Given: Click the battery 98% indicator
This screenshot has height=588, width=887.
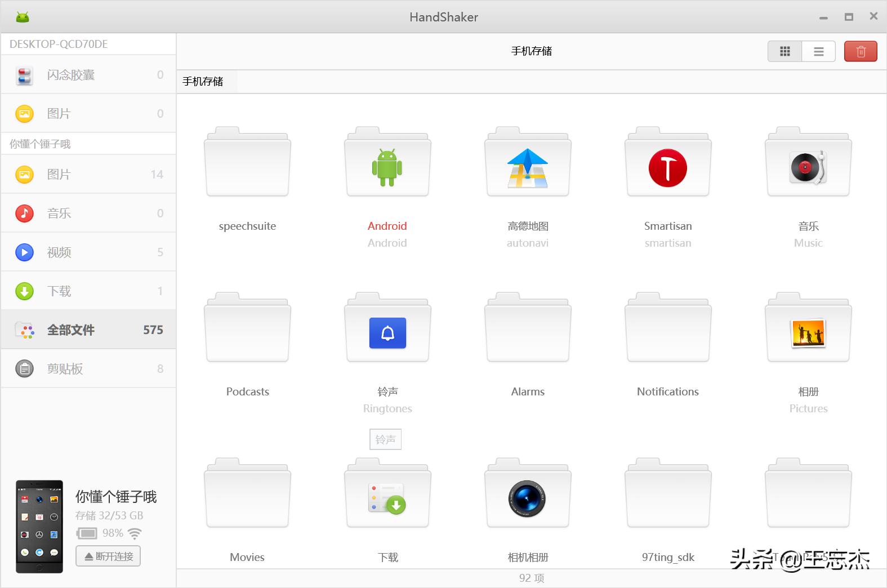Looking at the screenshot, I should [x=100, y=533].
